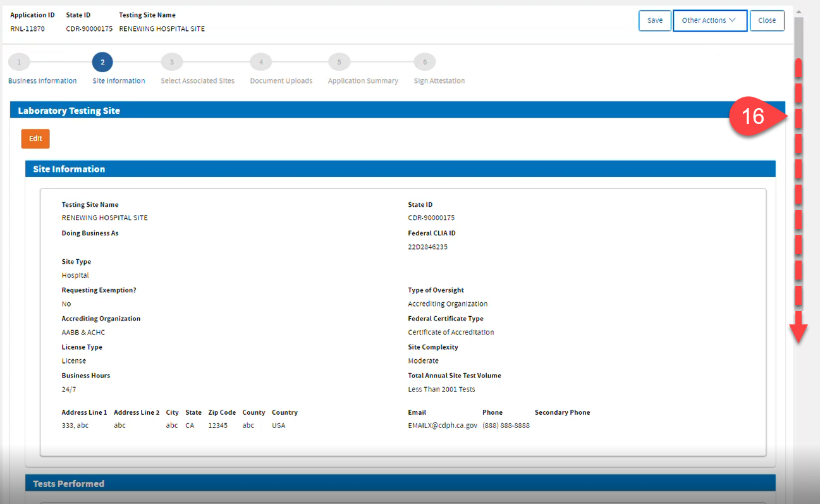Click the orange Edit button
The height and width of the screenshot is (504, 820).
(x=35, y=138)
